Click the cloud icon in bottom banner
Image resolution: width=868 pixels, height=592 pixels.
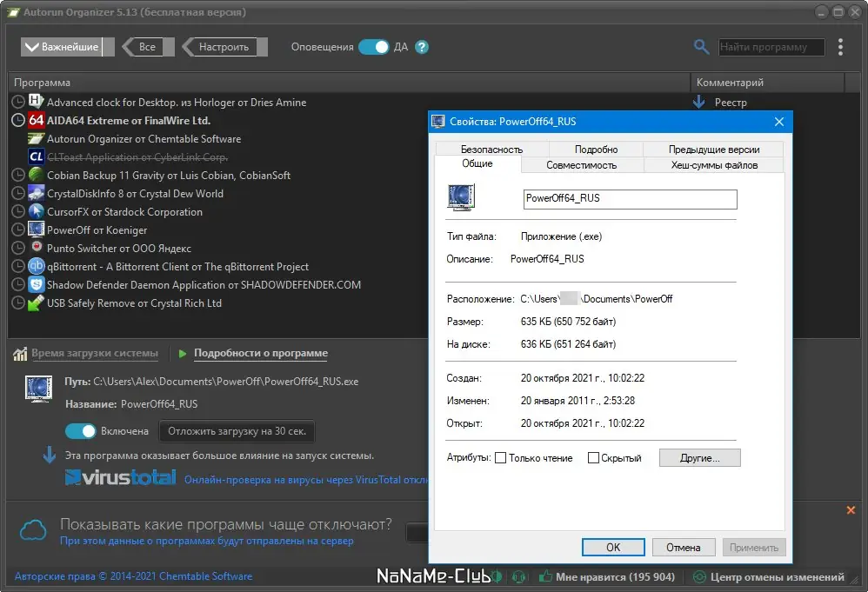point(33,530)
